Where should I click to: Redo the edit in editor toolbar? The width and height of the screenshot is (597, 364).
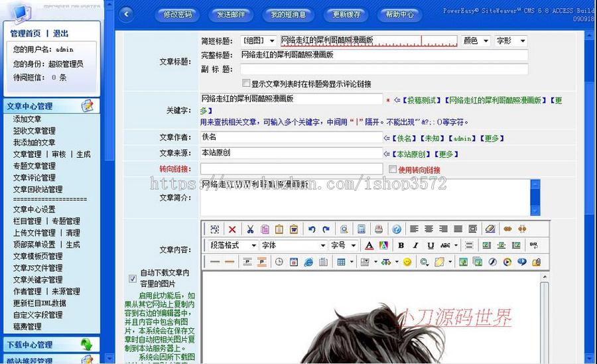(x=326, y=229)
